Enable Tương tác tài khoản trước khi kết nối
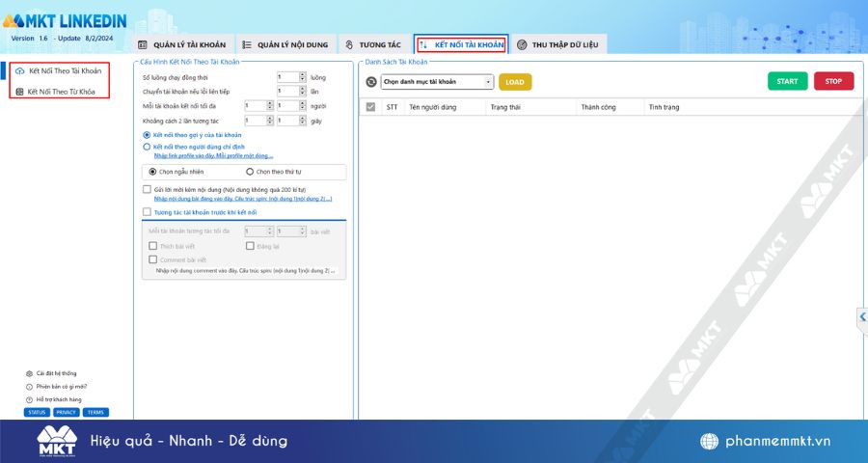The image size is (868, 463). coord(147,211)
